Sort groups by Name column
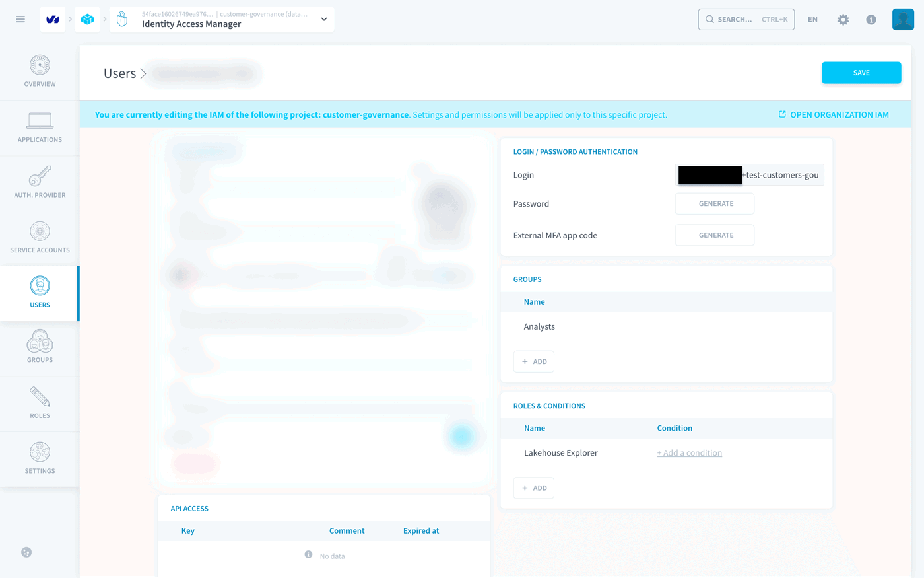924x578 pixels. click(534, 302)
